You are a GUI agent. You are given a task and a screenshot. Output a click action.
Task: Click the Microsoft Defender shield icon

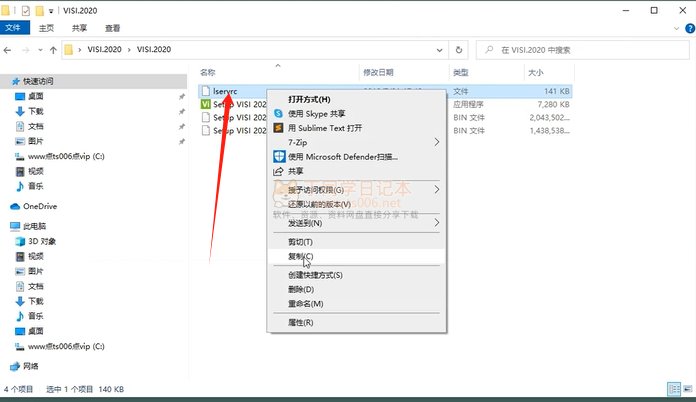(x=279, y=157)
